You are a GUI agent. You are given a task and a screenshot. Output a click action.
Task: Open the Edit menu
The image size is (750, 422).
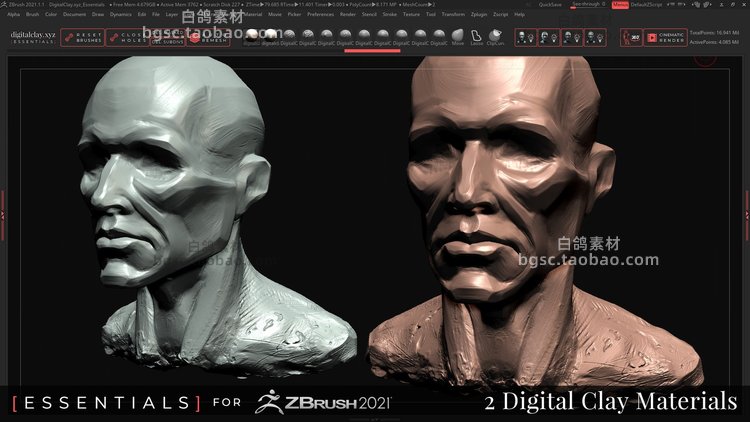(142, 14)
